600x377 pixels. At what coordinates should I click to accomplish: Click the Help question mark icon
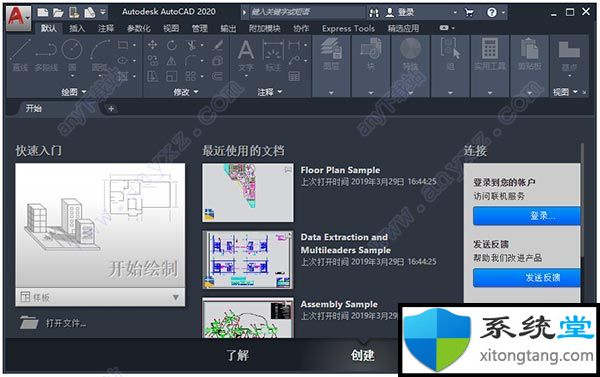pos(492,13)
